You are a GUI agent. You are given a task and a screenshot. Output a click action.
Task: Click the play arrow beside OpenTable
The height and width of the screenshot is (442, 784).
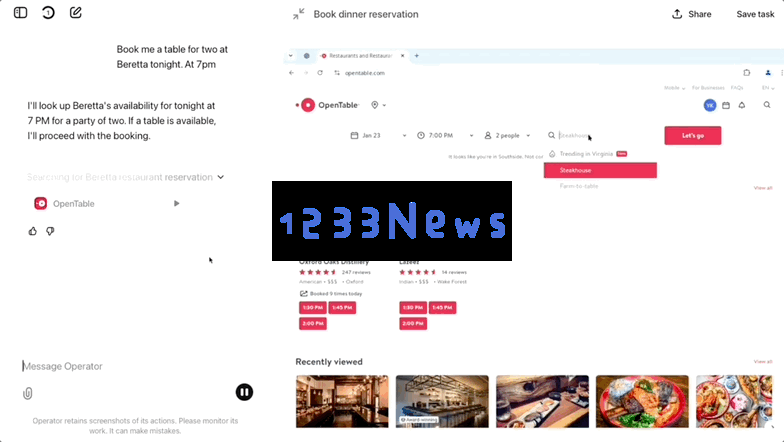pyautogui.click(x=176, y=204)
